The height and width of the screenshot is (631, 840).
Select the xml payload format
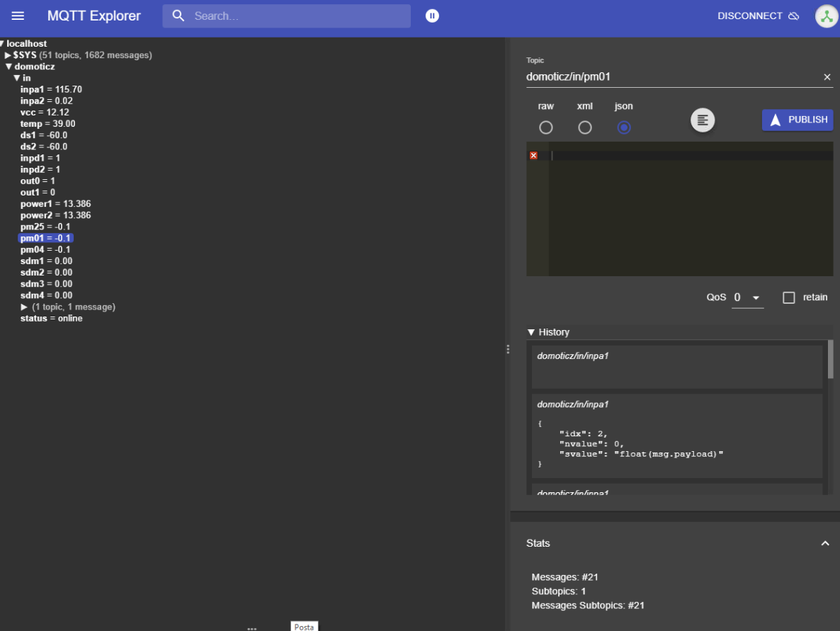coord(585,127)
